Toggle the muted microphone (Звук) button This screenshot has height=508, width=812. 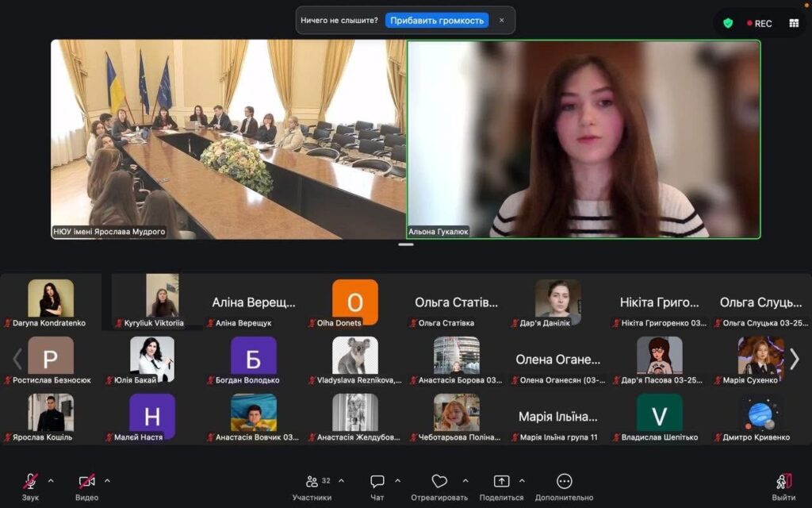30,481
